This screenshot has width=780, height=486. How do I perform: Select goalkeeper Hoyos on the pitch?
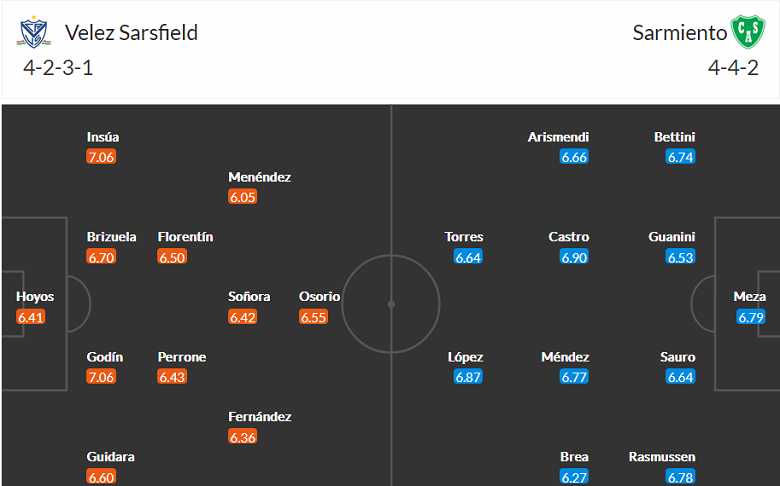(x=35, y=297)
